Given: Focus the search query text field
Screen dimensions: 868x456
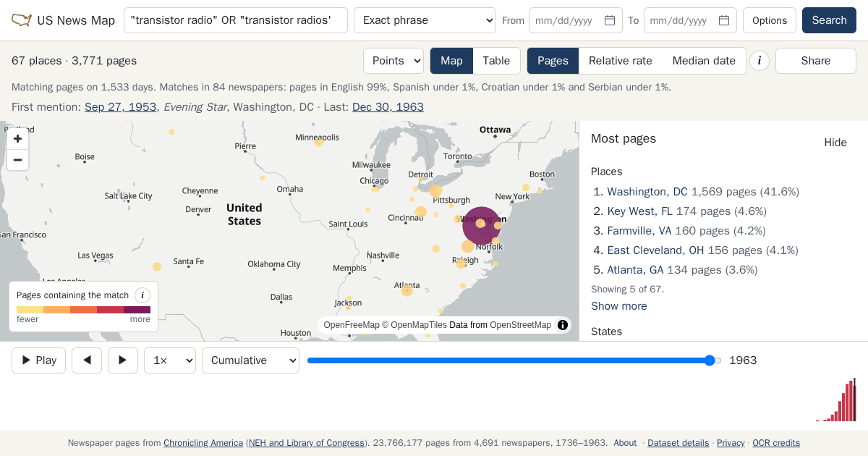Looking at the screenshot, I should pos(236,20).
